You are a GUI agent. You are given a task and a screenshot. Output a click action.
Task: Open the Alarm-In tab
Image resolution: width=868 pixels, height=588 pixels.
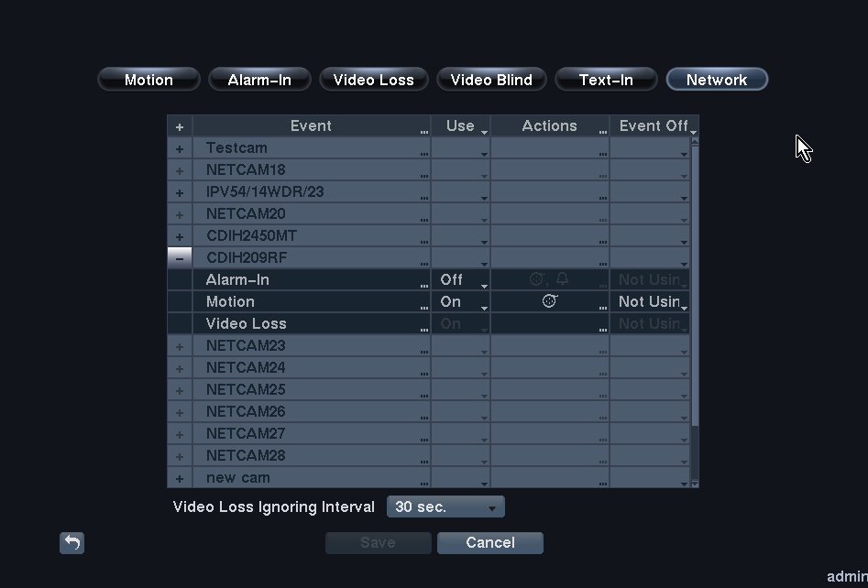(x=259, y=80)
